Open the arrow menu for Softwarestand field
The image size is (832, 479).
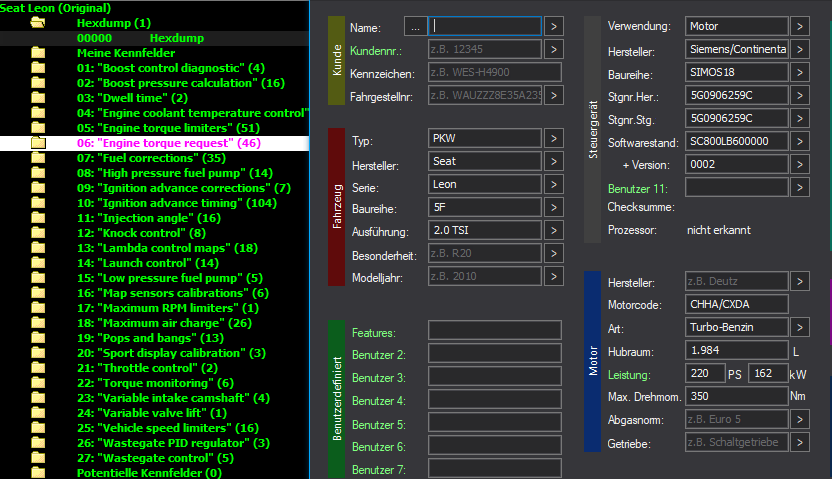tap(800, 141)
